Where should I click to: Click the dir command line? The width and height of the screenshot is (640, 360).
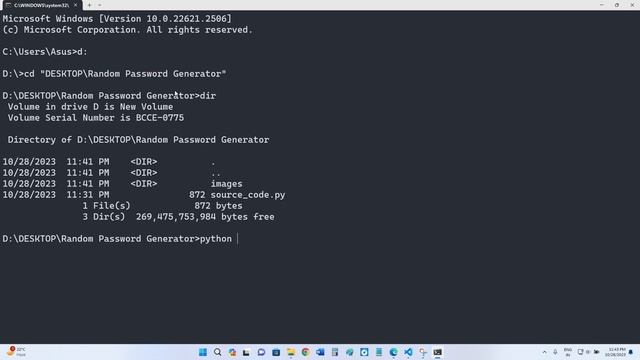tap(109, 96)
